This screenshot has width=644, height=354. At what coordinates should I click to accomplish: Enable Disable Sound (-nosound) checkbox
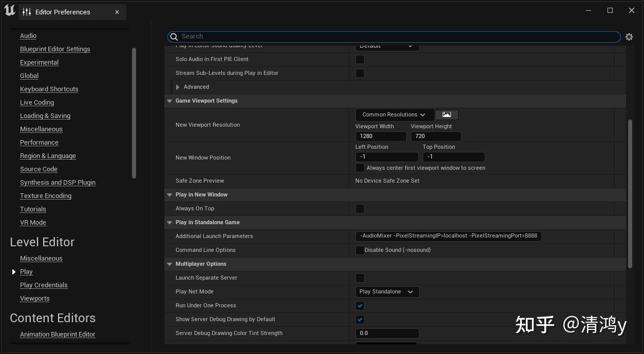(x=360, y=250)
